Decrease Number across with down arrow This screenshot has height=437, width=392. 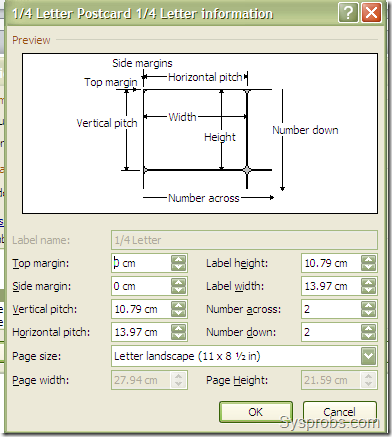(x=368, y=313)
